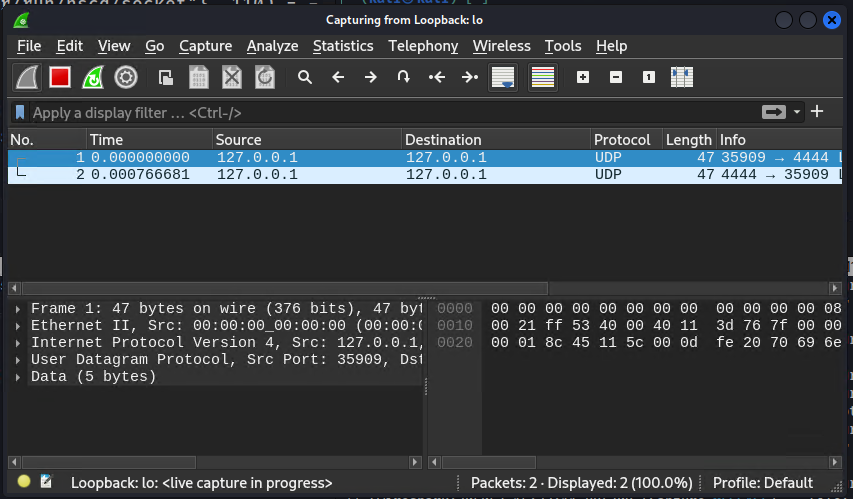The width and height of the screenshot is (853, 499).
Task: Click into the display filter field
Action: pos(390,113)
